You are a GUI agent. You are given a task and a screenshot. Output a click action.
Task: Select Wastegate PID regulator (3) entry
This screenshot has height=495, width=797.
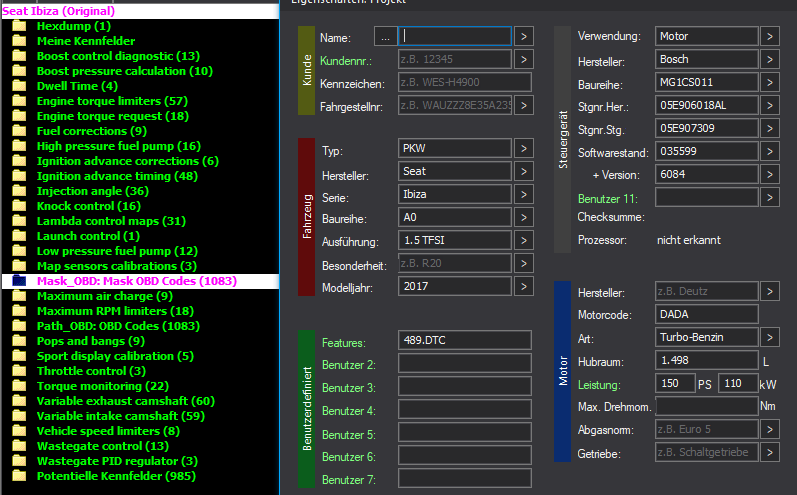pyautogui.click(x=117, y=461)
